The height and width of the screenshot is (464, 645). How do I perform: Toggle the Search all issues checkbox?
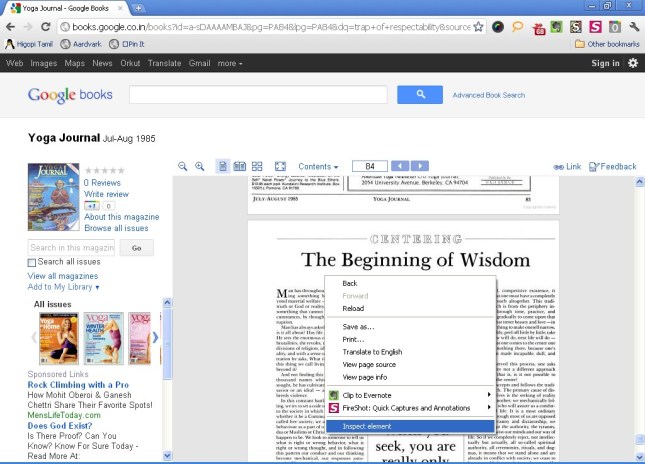pyautogui.click(x=32, y=262)
